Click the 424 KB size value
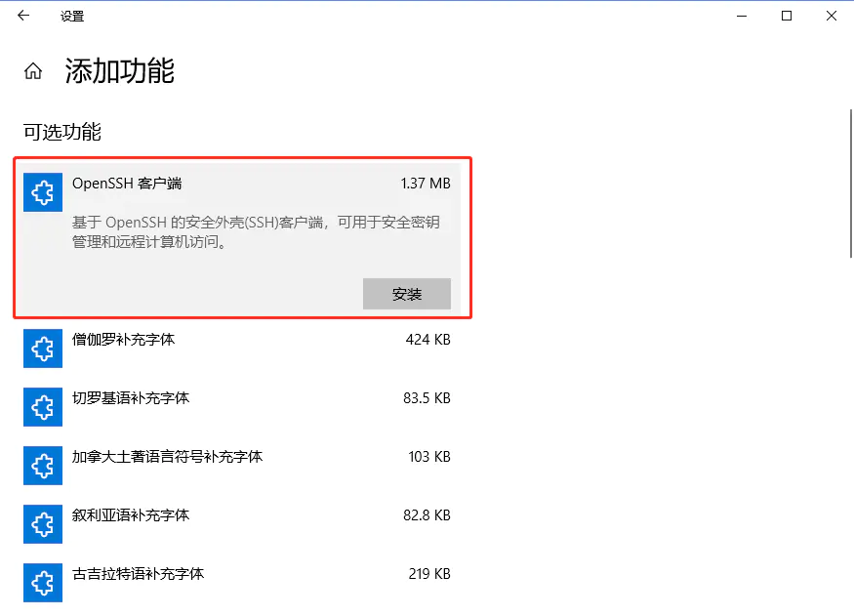The image size is (854, 616). click(x=428, y=340)
